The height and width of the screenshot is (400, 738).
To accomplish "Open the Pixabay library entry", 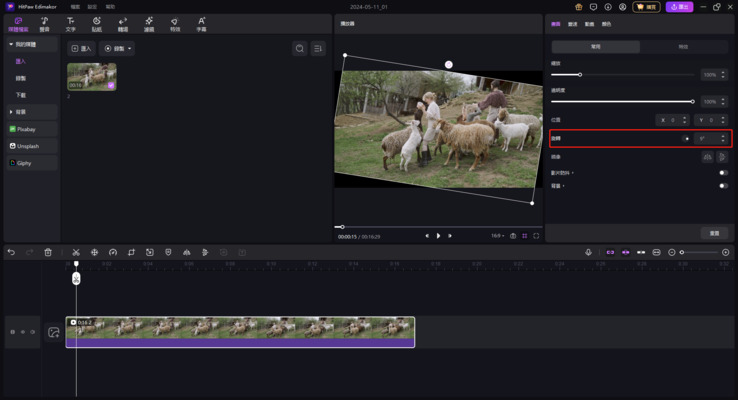I will (27, 129).
